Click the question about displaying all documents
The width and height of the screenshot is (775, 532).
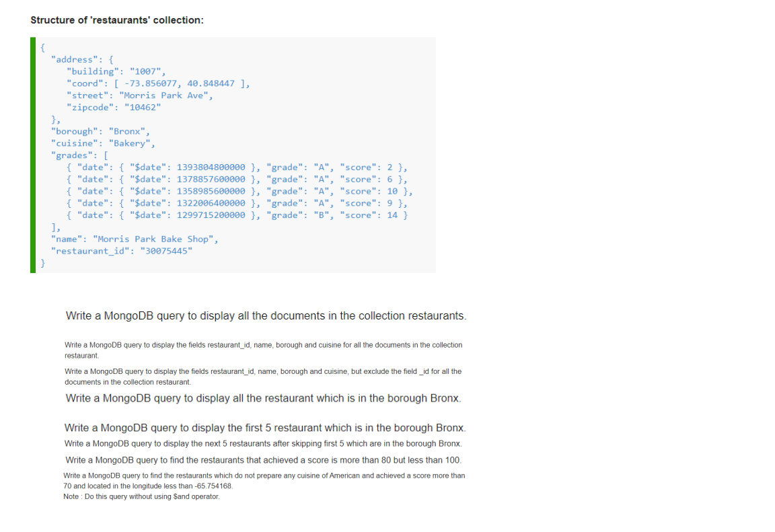pyautogui.click(x=266, y=315)
